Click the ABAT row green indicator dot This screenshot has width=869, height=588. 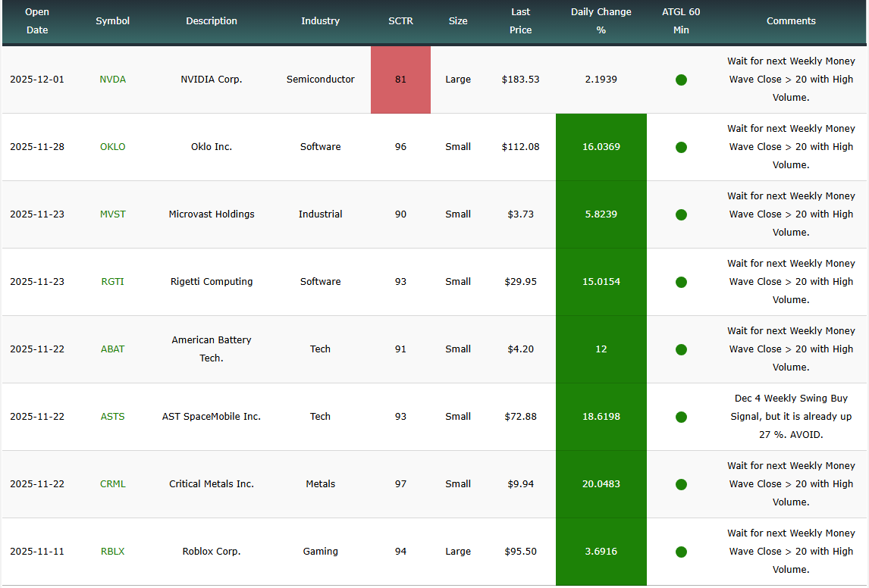pos(681,349)
